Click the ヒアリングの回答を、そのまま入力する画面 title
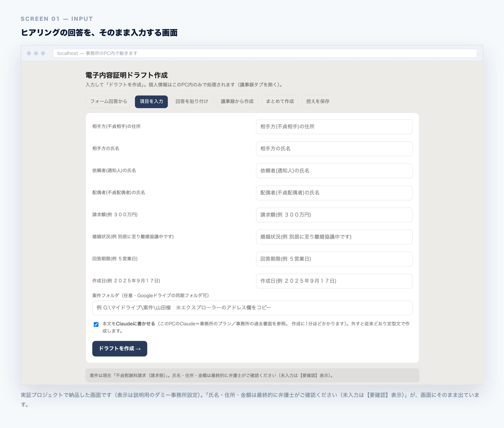504x428 pixels. pyautogui.click(x=99, y=33)
